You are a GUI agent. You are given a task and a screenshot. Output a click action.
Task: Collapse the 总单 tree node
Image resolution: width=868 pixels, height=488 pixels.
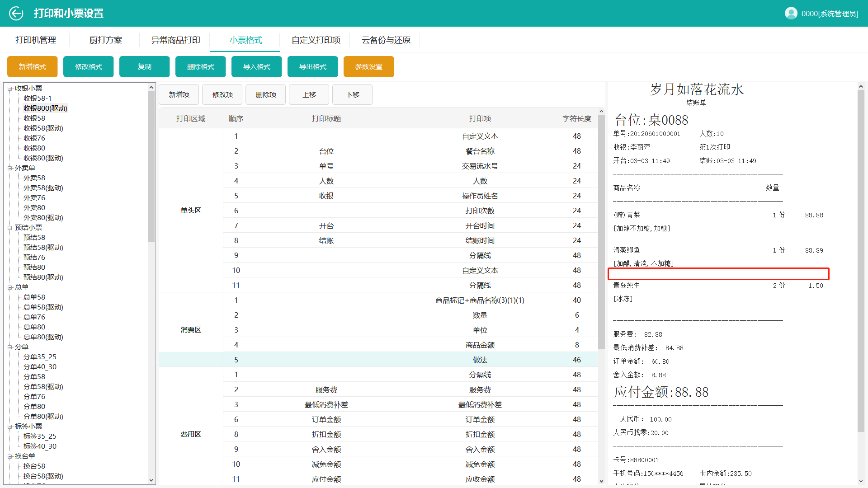(9, 287)
